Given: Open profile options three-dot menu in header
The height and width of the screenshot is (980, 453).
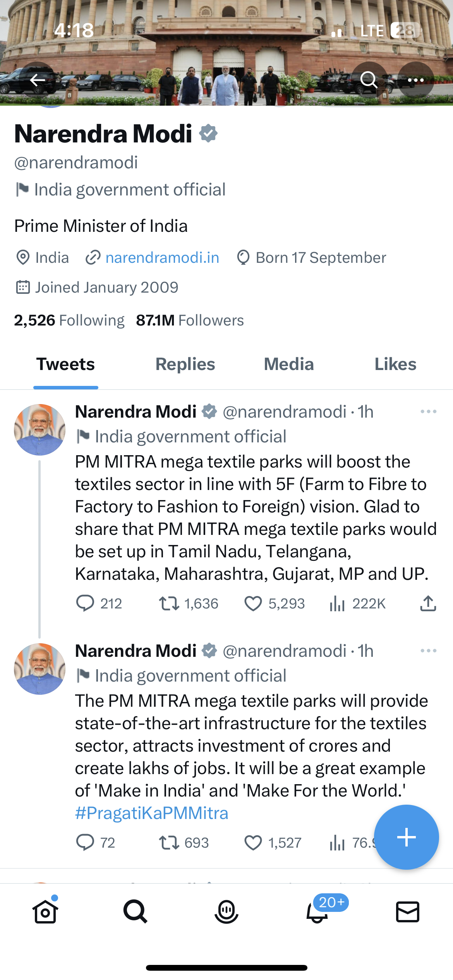Looking at the screenshot, I should coord(415,80).
